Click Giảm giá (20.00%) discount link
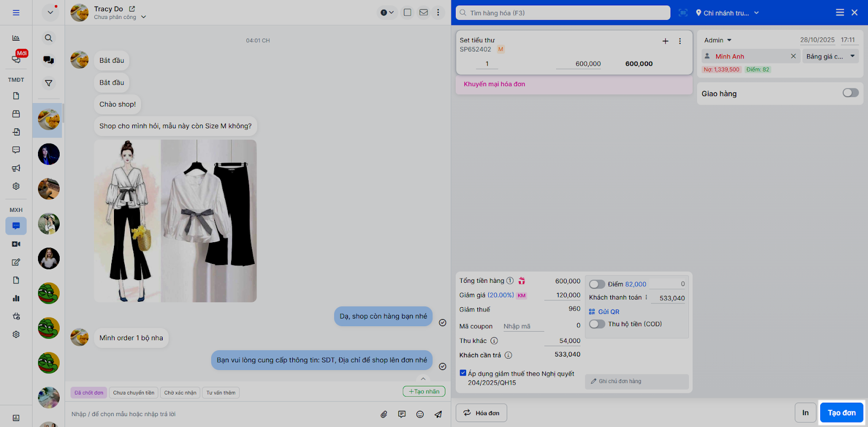 pos(500,295)
